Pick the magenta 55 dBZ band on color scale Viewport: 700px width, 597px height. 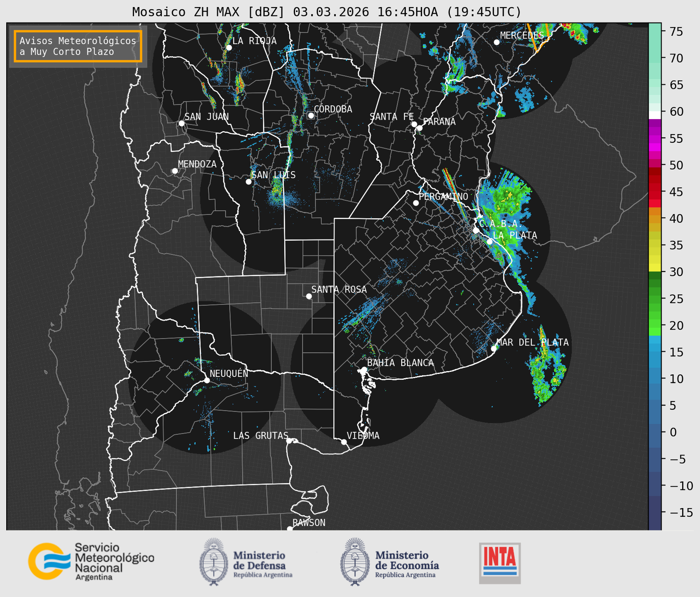(655, 139)
